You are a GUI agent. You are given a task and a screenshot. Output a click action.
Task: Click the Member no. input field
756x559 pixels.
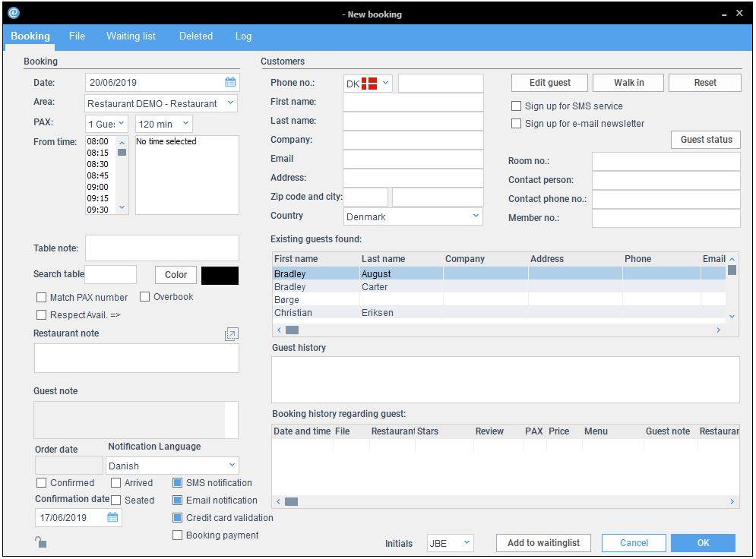tap(666, 218)
